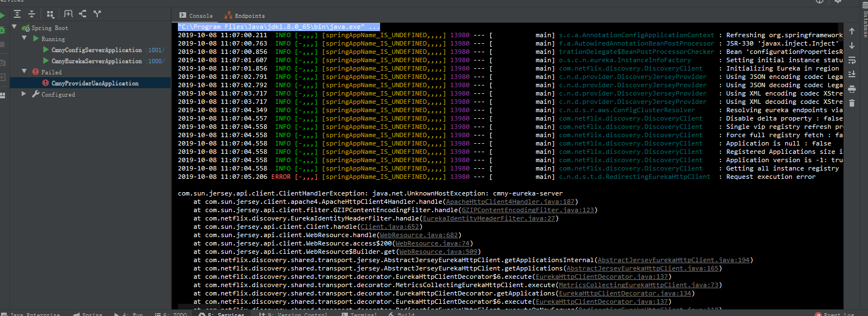Click the Expand All icon in Services toolbar

point(18,14)
